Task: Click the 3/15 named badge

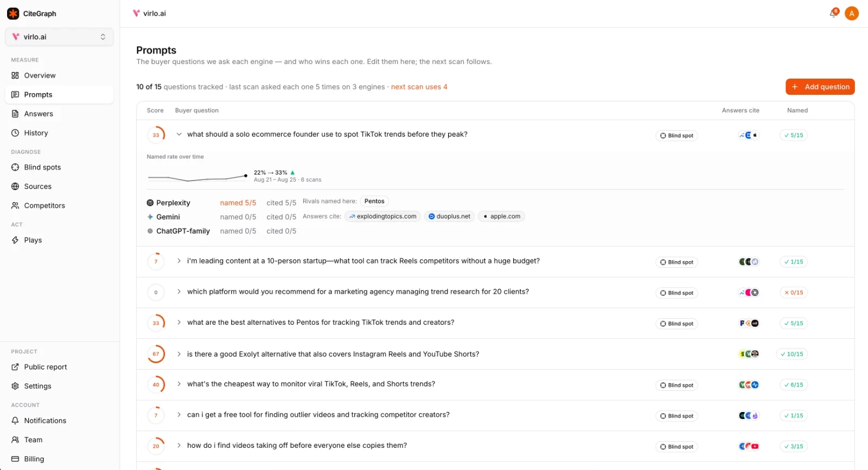Action: click(794, 447)
